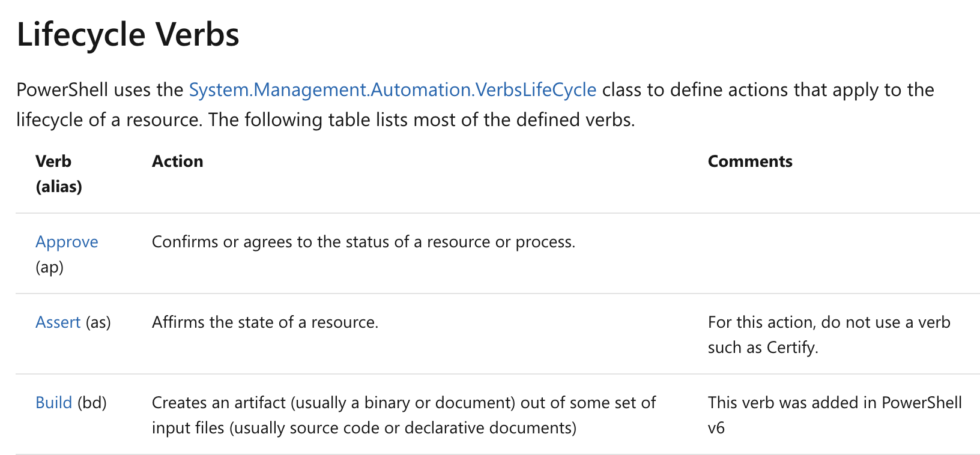Click the Lifecycle Verbs heading
The height and width of the screenshot is (455, 980).
point(128,34)
